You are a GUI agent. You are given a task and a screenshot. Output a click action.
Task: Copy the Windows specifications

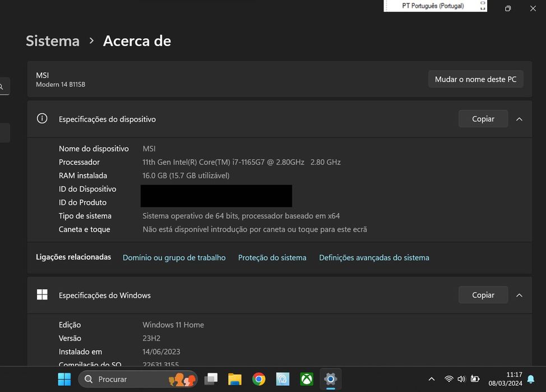click(483, 295)
